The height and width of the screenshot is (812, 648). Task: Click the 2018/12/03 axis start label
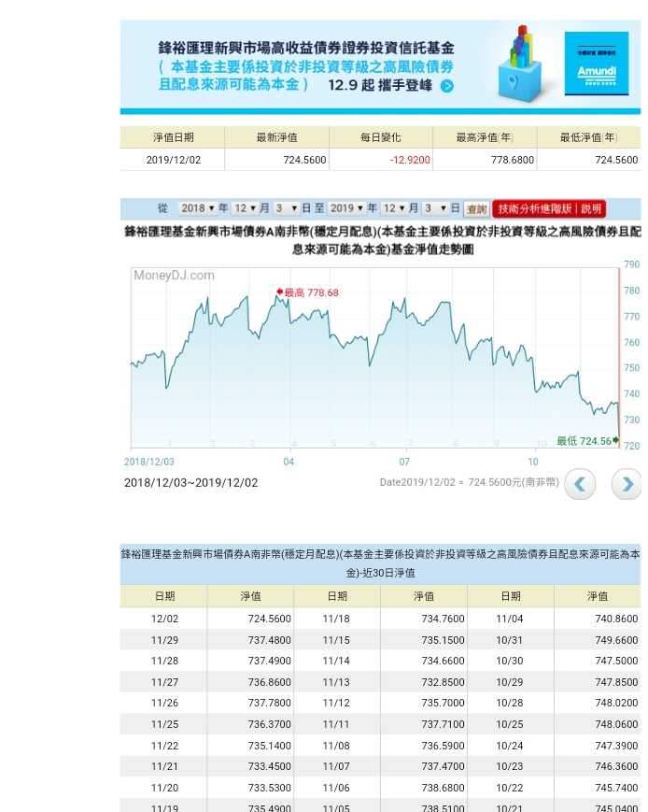tap(149, 462)
